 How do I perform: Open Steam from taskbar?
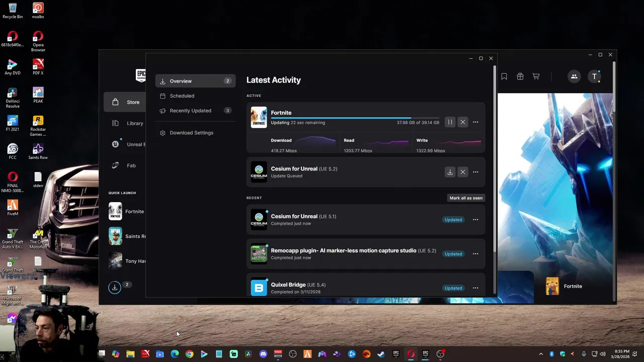tap(381, 354)
